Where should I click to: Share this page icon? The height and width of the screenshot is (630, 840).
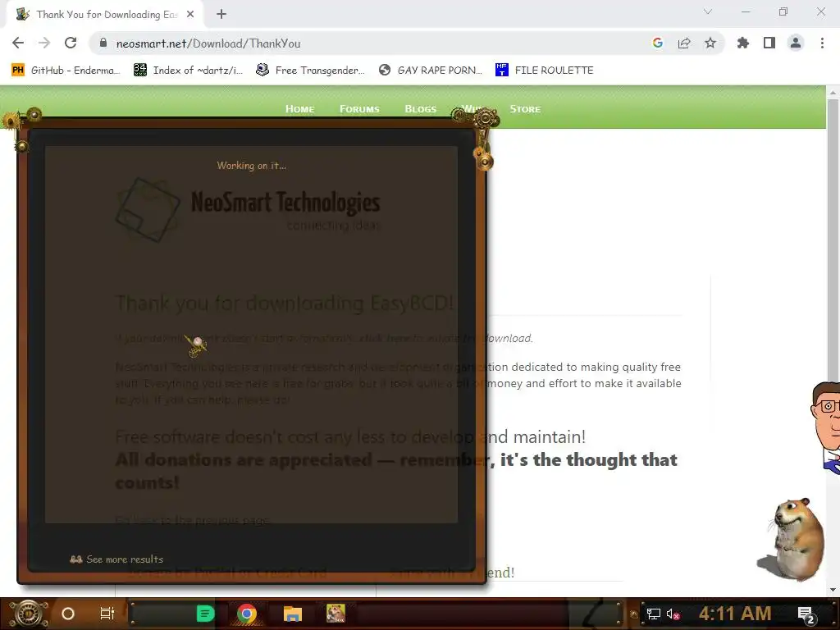click(684, 43)
